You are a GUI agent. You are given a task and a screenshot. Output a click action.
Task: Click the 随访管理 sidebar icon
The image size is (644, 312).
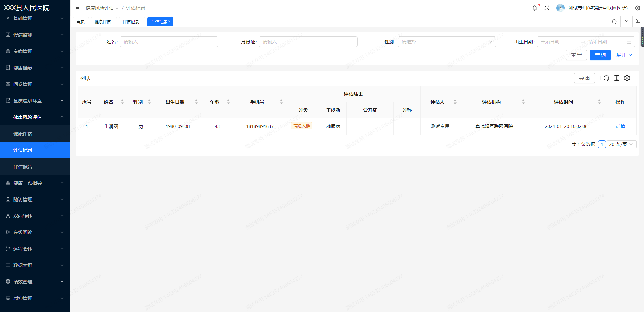click(8, 199)
